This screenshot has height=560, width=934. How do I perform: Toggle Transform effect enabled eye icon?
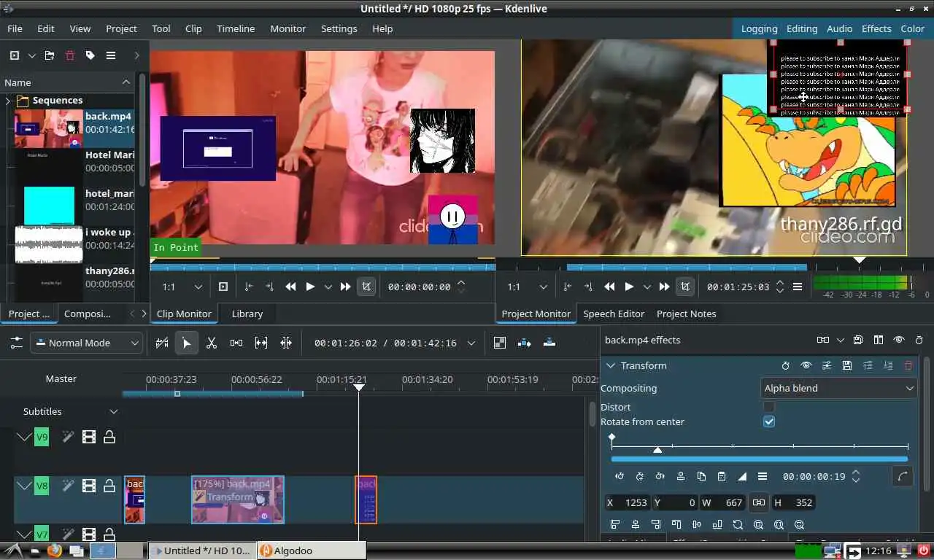pyautogui.click(x=806, y=365)
